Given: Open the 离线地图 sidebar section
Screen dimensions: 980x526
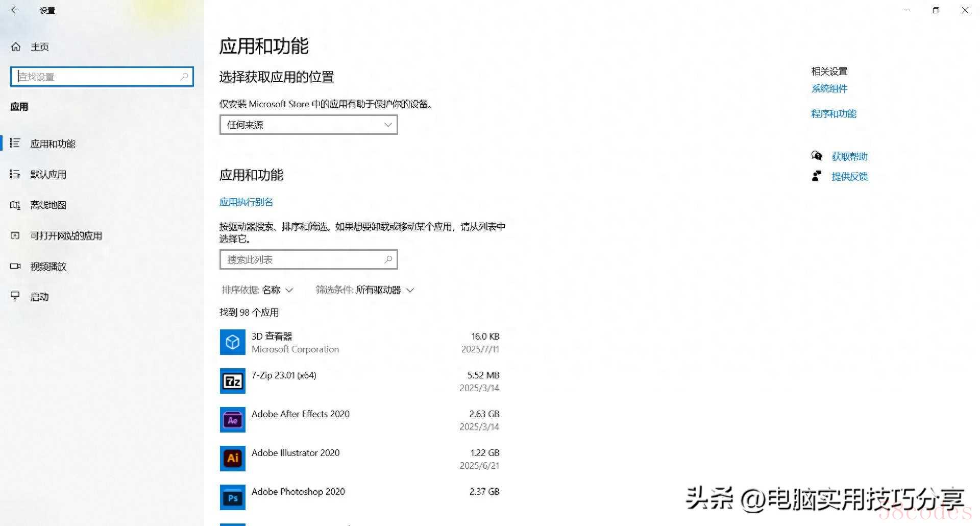Looking at the screenshot, I should click(x=48, y=205).
